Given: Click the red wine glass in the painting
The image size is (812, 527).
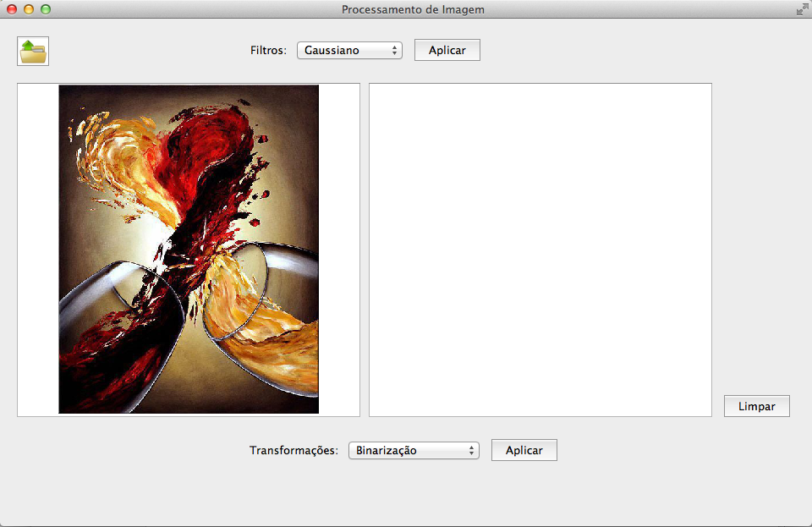Looking at the screenshot, I should point(118,338).
